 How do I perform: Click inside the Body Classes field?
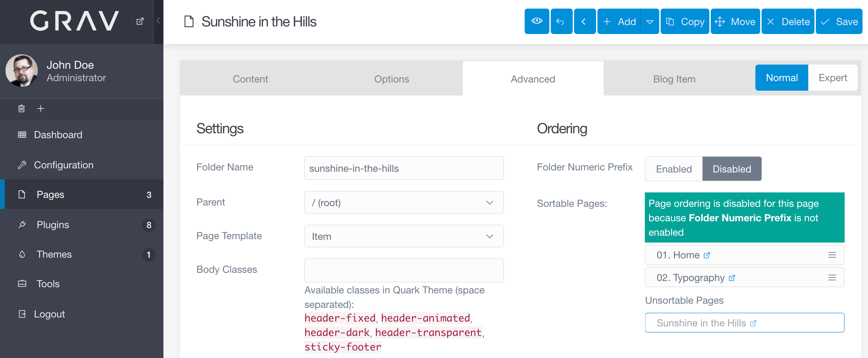[404, 270]
